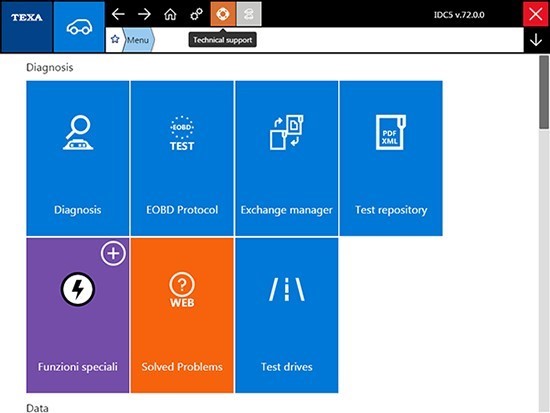
Task: Open the settings gears icon
Action: (196, 14)
